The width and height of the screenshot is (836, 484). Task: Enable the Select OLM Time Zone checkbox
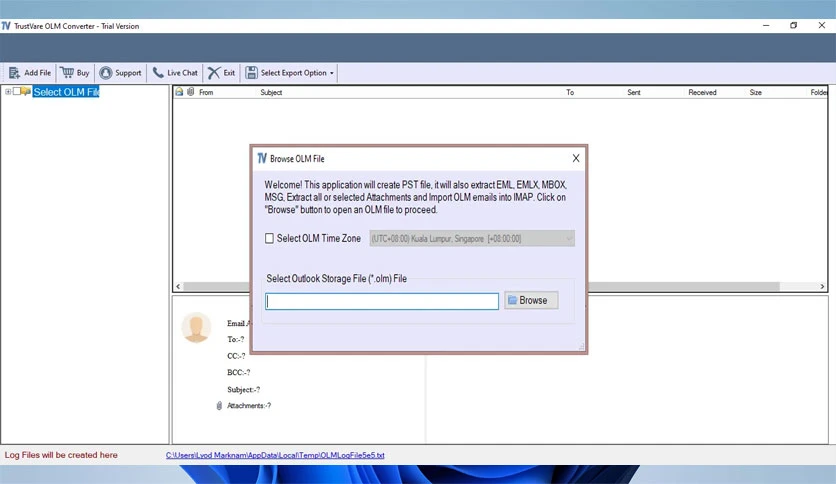point(270,238)
